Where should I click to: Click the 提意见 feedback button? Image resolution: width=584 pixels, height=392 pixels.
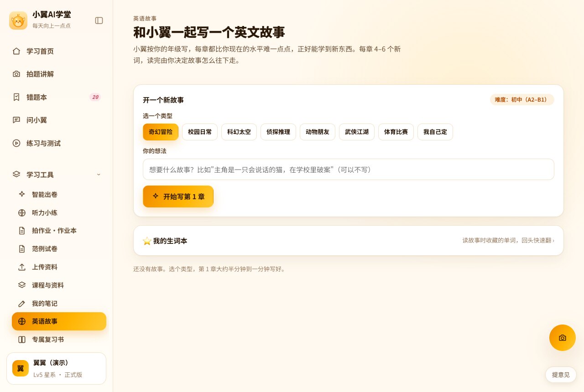[561, 375]
